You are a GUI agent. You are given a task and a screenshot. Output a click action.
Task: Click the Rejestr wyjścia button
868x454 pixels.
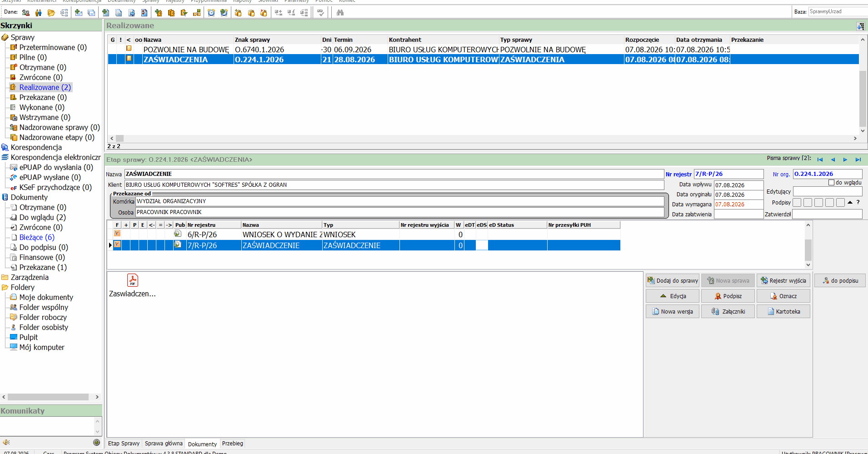click(x=783, y=280)
